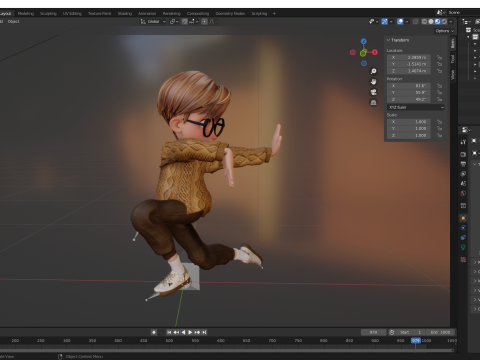Jump to the previous keyframe
This screenshot has width=480, height=360.
click(176, 332)
